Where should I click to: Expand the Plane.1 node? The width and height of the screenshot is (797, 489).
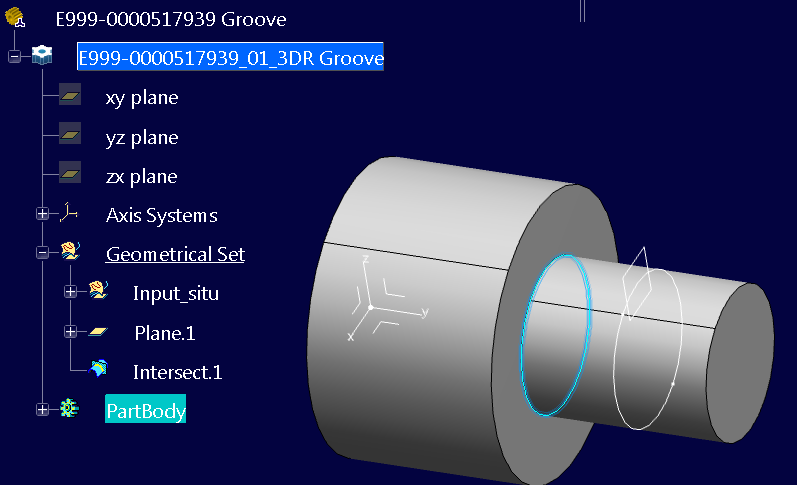pos(71,331)
